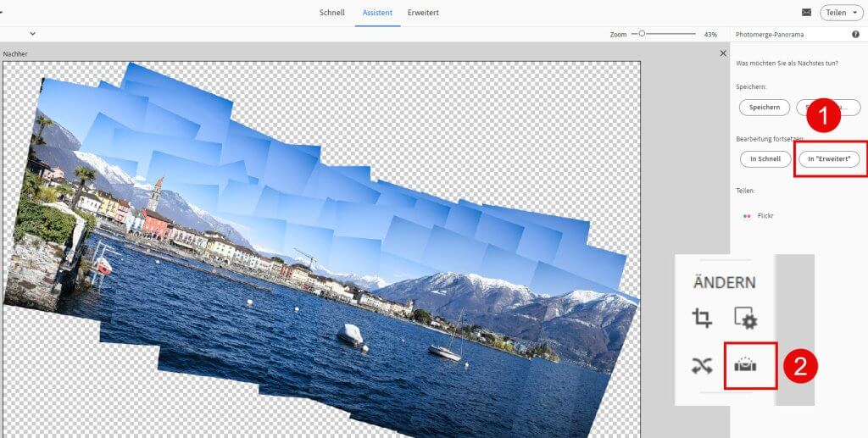Click the panorama image in the canvas
The width and height of the screenshot is (868, 438).
[x=321, y=249]
